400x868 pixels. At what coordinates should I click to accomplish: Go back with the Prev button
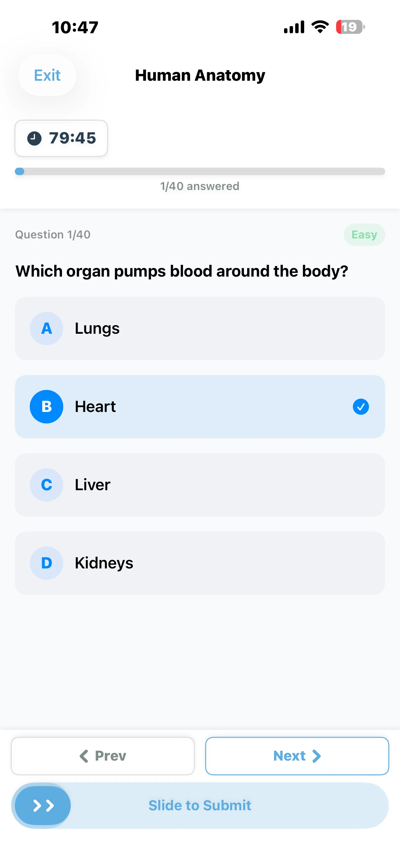[x=103, y=756]
